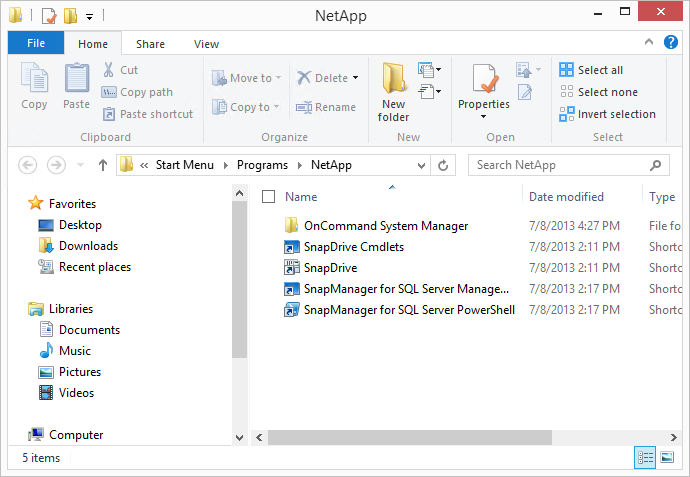This screenshot has width=690, height=477.
Task: Expand the Properties dropdown arrow
Action: tap(484, 117)
